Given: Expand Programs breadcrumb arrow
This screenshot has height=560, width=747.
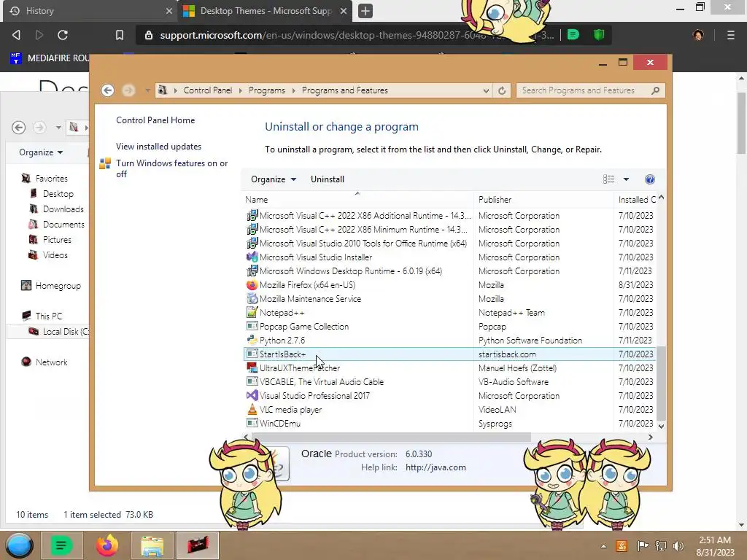Looking at the screenshot, I should click(x=293, y=90).
